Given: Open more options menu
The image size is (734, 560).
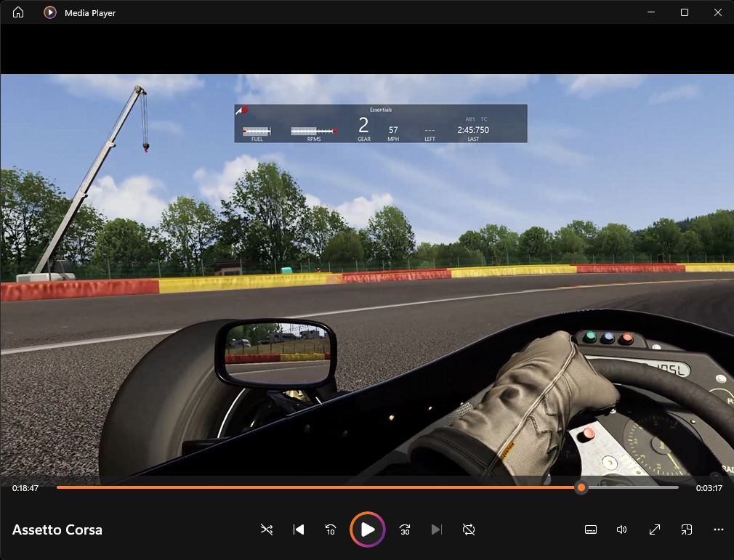Looking at the screenshot, I should (719, 529).
